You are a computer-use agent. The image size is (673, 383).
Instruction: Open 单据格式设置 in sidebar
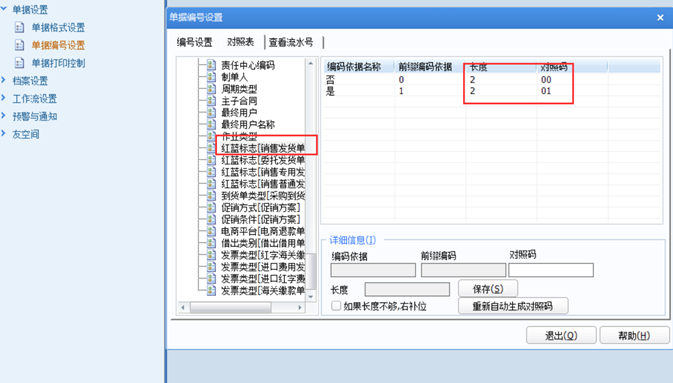coord(58,28)
